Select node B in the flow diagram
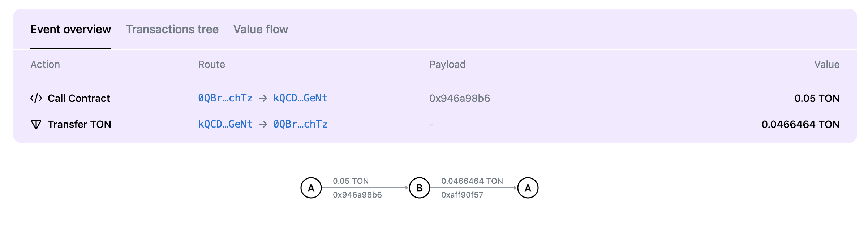The width and height of the screenshot is (868, 229). pyautogui.click(x=420, y=188)
